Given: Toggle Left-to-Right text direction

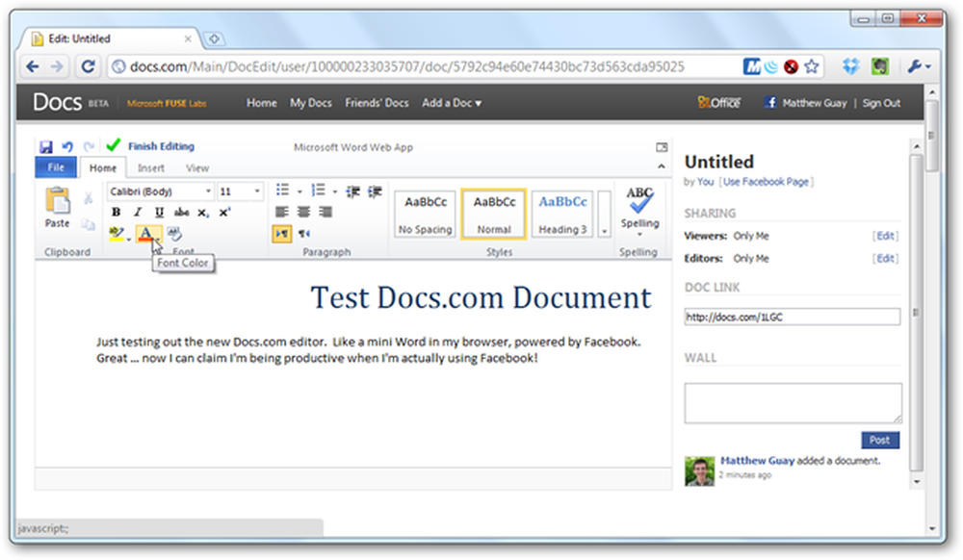Looking at the screenshot, I should click(282, 234).
